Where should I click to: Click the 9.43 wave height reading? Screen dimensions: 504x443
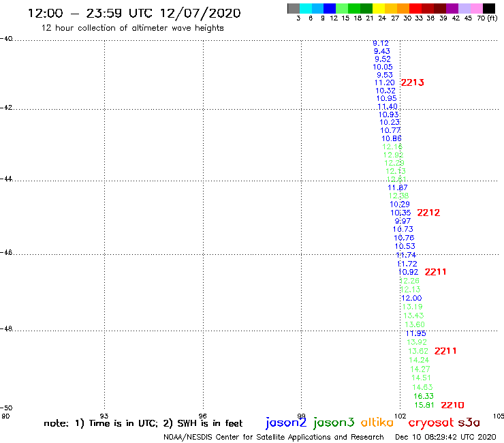point(382,51)
